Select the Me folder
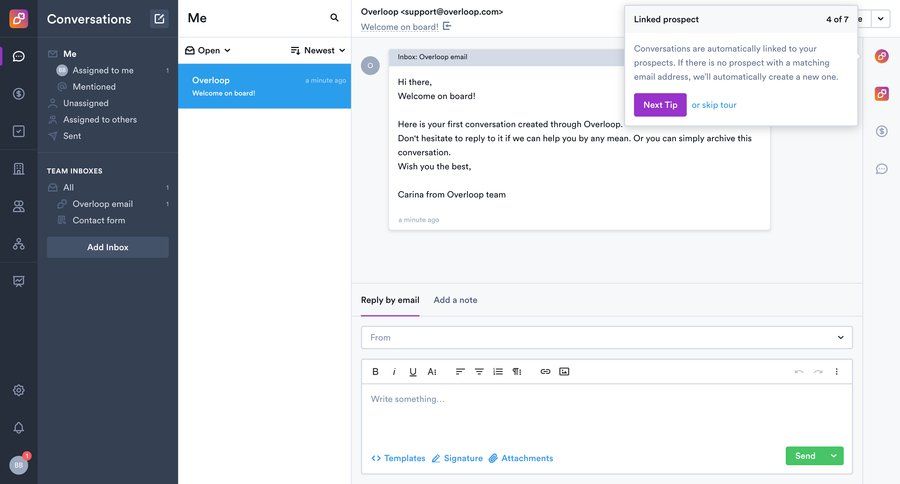 [x=69, y=53]
